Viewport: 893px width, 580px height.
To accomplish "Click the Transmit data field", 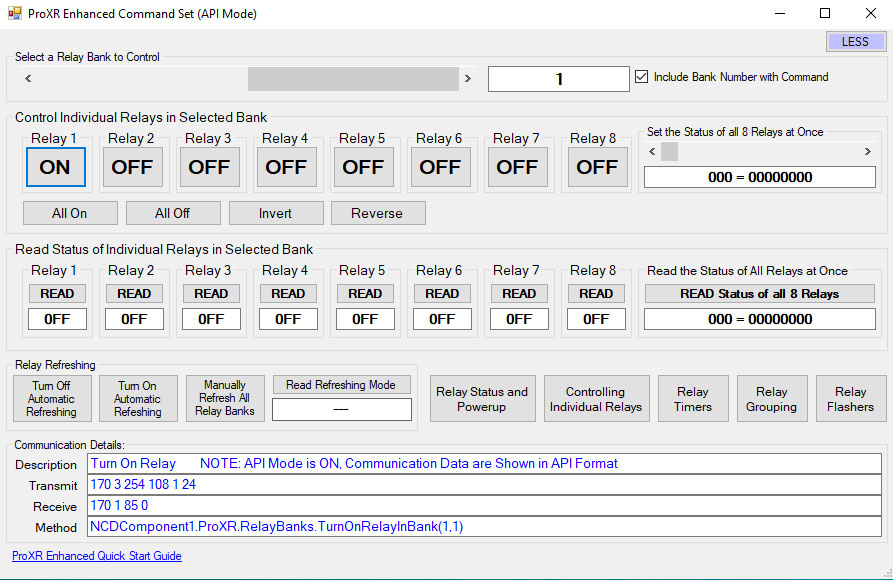I will [x=484, y=485].
